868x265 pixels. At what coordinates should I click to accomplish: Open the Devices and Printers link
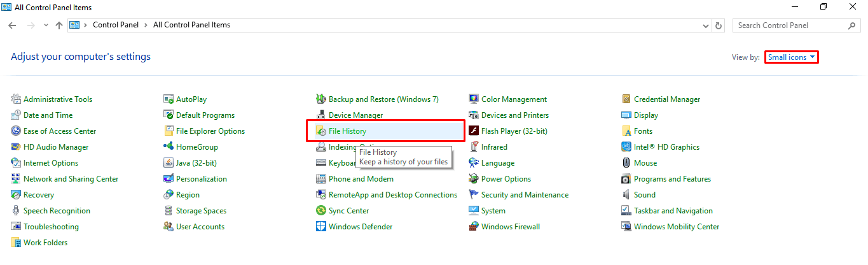[x=515, y=115]
